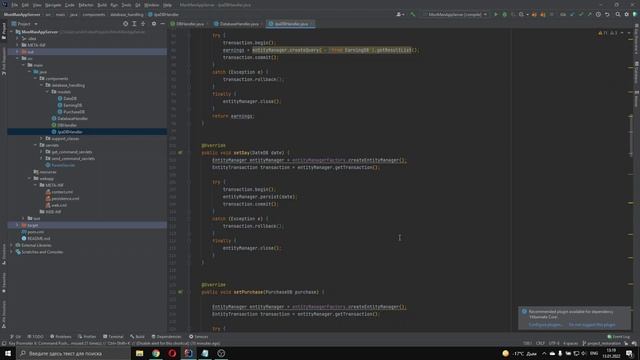This screenshot has width=640, height=360.
Task: Click Collapse All in Project panel
Action: 143,24
